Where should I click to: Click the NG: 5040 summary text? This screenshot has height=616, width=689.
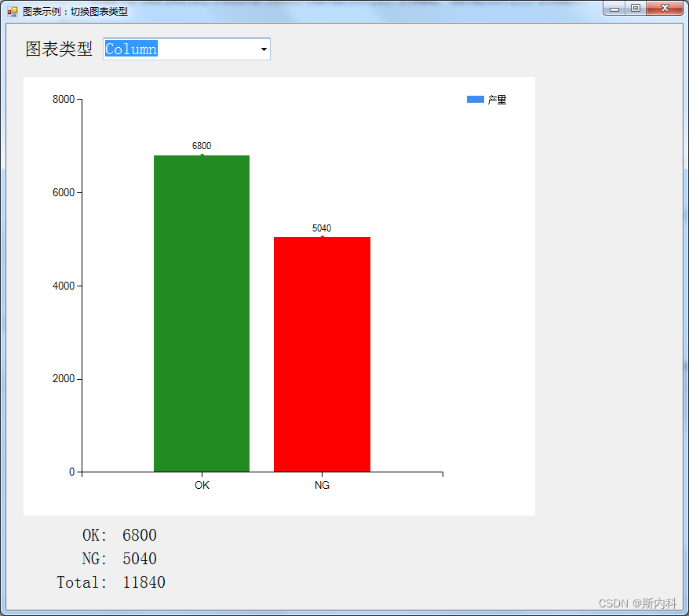point(119,559)
